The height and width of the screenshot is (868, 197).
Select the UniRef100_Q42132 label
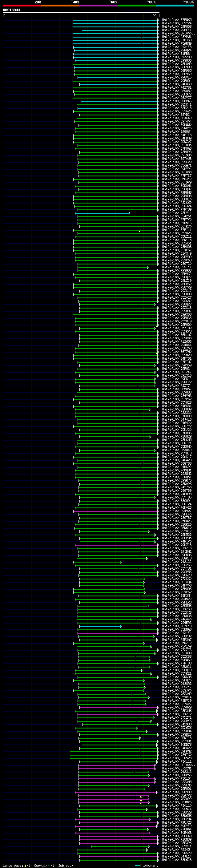click(177, 562)
